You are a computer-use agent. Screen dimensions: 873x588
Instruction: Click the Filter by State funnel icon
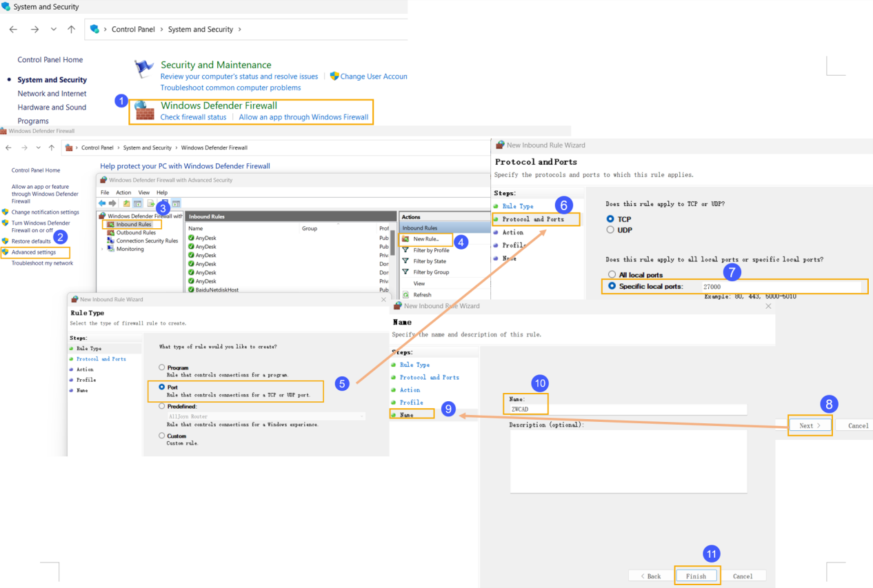point(405,261)
